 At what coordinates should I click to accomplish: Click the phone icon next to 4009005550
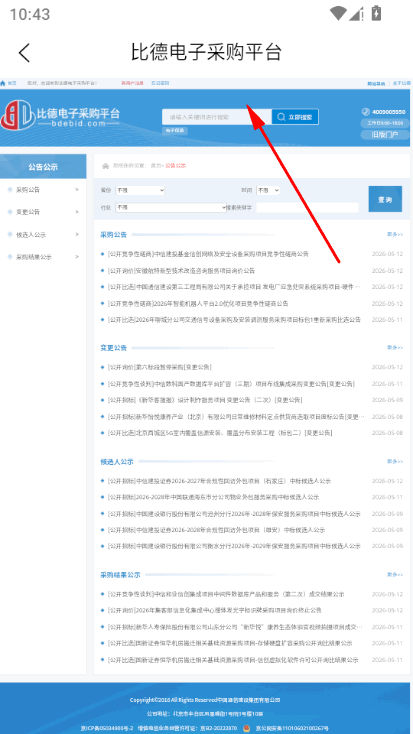pos(366,112)
